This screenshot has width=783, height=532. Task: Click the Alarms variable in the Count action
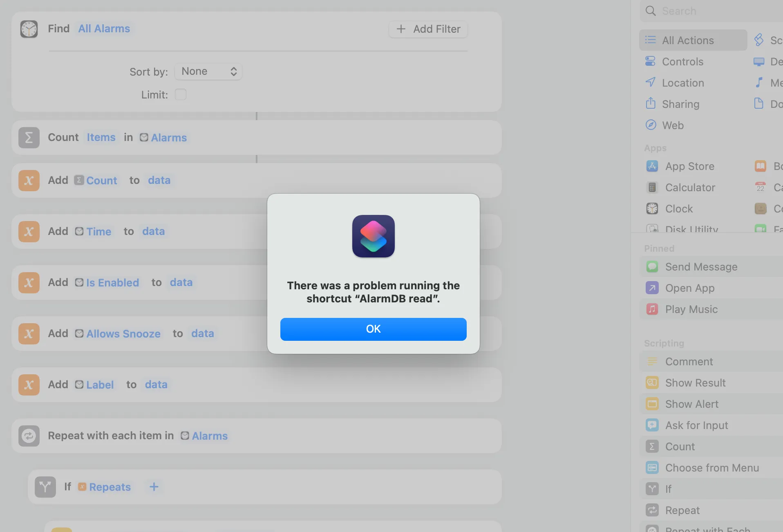click(x=163, y=138)
